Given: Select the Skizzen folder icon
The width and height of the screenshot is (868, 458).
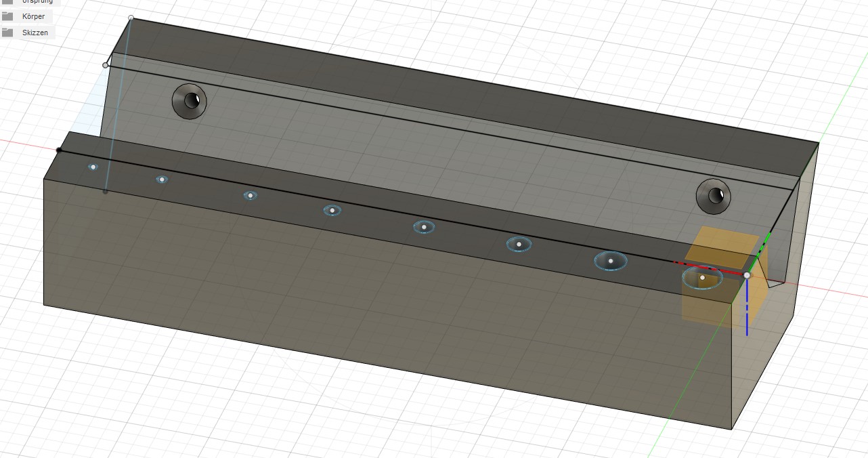Looking at the screenshot, I should click(x=8, y=33).
